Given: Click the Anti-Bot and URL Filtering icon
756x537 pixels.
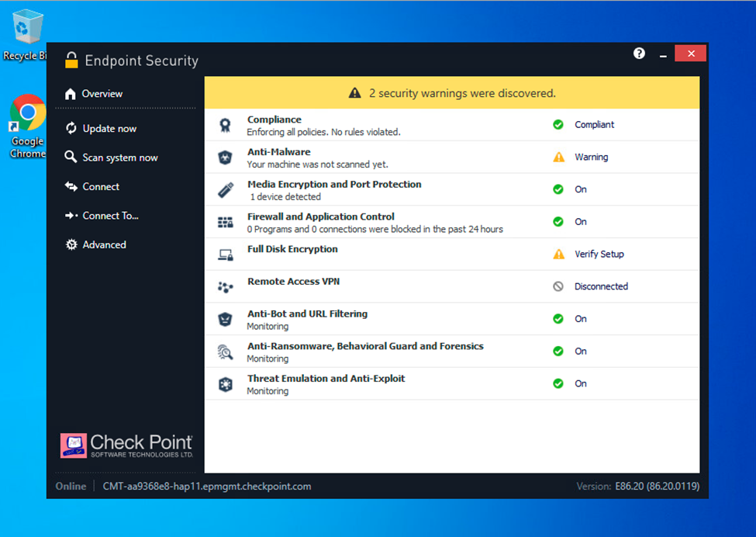Looking at the screenshot, I should pyautogui.click(x=225, y=319).
